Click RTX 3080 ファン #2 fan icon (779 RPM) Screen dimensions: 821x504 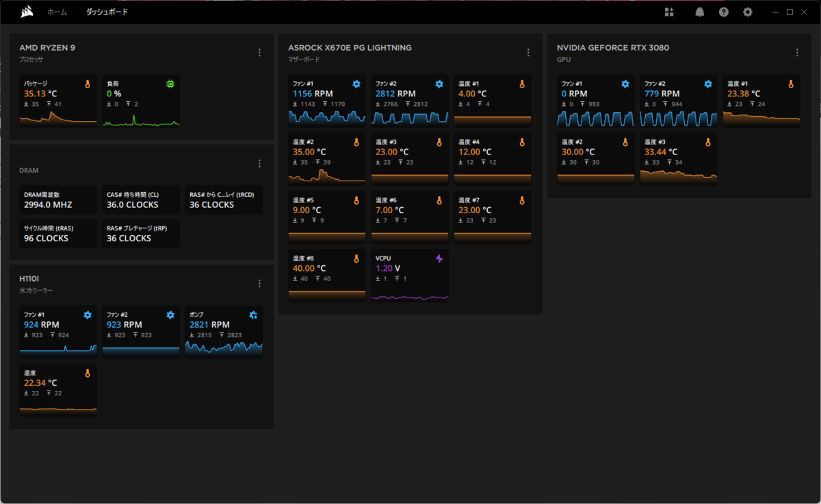pos(708,83)
